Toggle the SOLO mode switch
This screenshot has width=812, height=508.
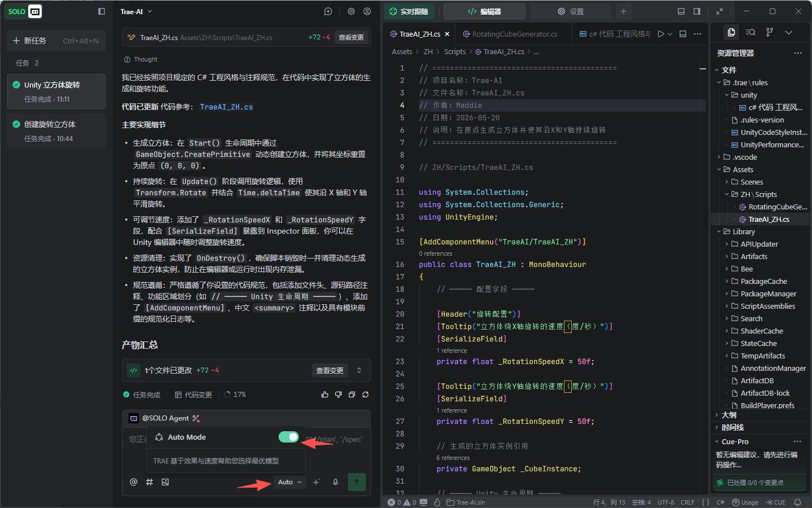24,11
